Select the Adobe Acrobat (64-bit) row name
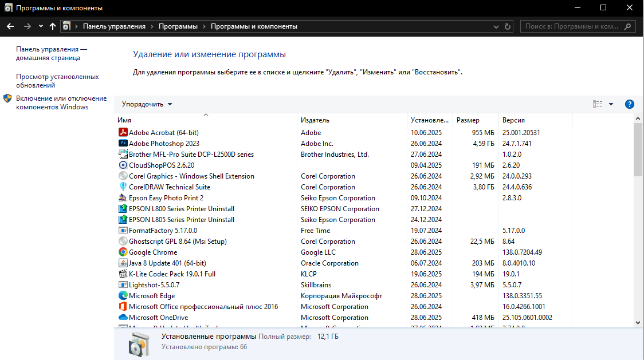This screenshot has width=644, height=360. point(163,133)
